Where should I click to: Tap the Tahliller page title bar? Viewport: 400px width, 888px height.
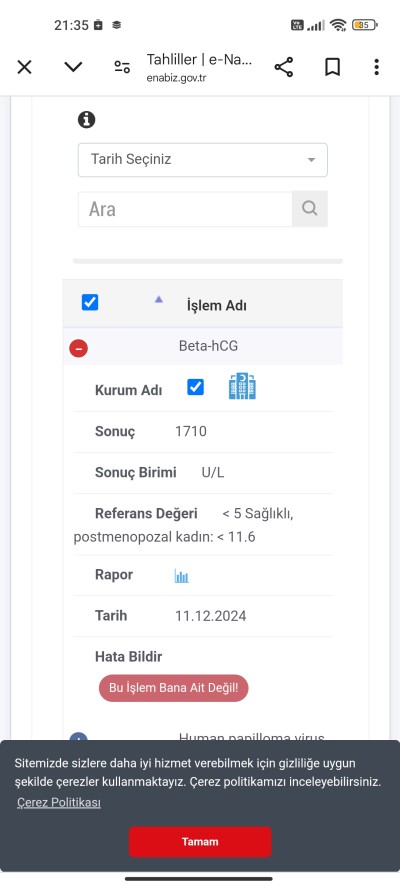pyautogui.click(x=199, y=67)
